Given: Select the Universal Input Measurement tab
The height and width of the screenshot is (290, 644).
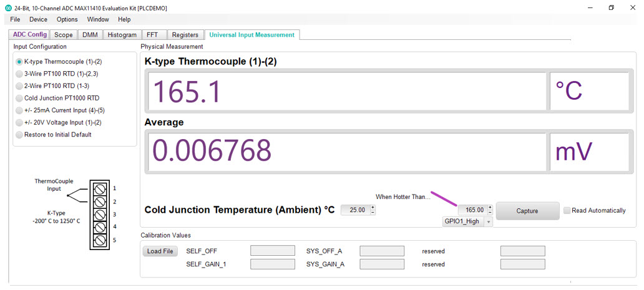Looking at the screenshot, I should (251, 35).
